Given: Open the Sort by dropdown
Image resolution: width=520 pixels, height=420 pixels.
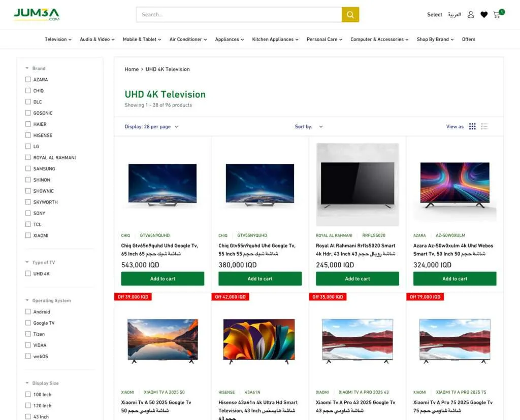Looking at the screenshot, I should [x=309, y=126].
